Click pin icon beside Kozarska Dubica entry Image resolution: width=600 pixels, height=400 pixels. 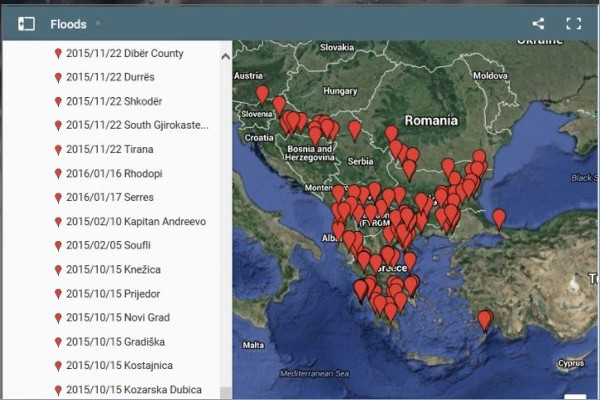click(x=58, y=390)
